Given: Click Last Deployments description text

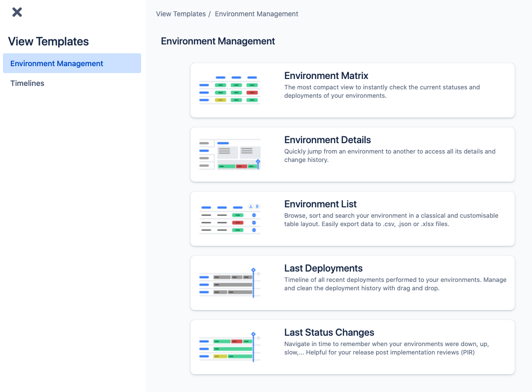Looking at the screenshot, I should click(395, 284).
